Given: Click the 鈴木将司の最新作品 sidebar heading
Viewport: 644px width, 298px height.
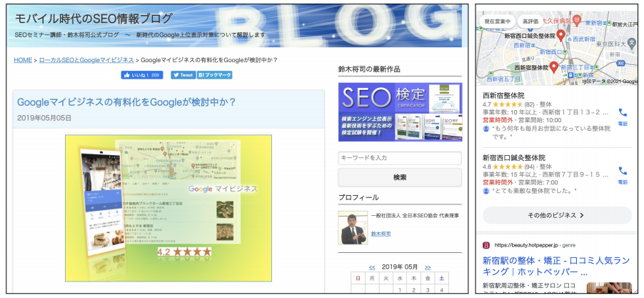Looking at the screenshot, I should coord(369,69).
